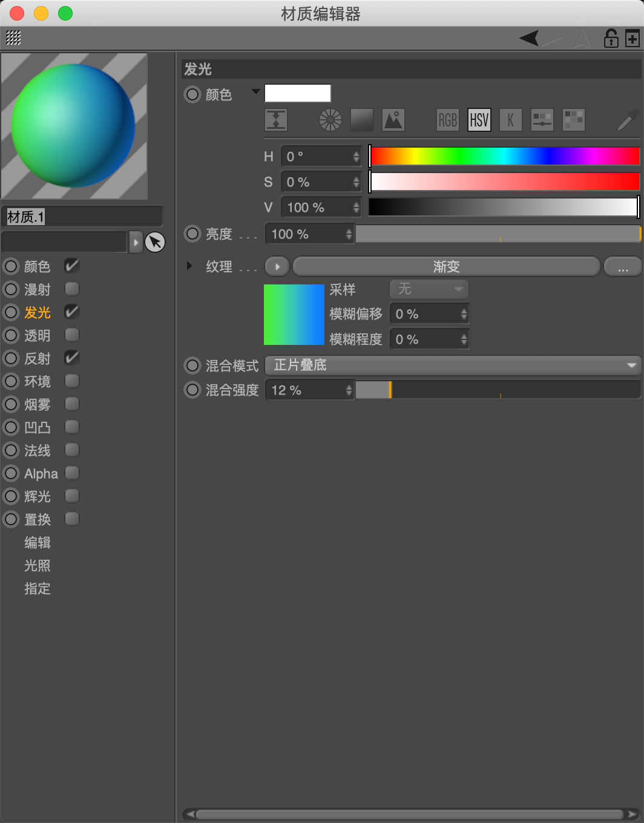Click the 材质.1 name field
Screen dimensions: 644x823
tap(82, 217)
